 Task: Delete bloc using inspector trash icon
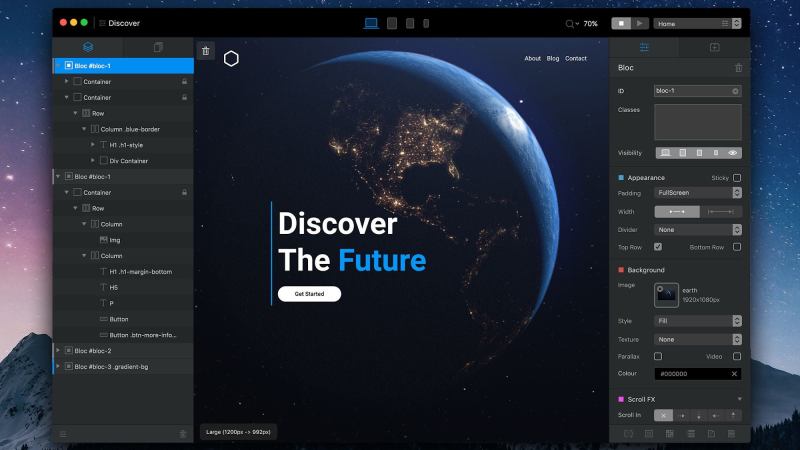(738, 68)
